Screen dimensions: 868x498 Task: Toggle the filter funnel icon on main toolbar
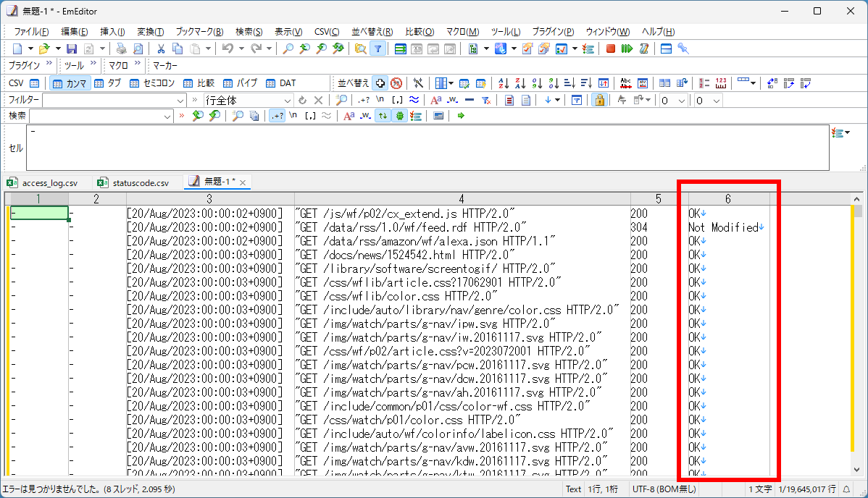click(377, 48)
